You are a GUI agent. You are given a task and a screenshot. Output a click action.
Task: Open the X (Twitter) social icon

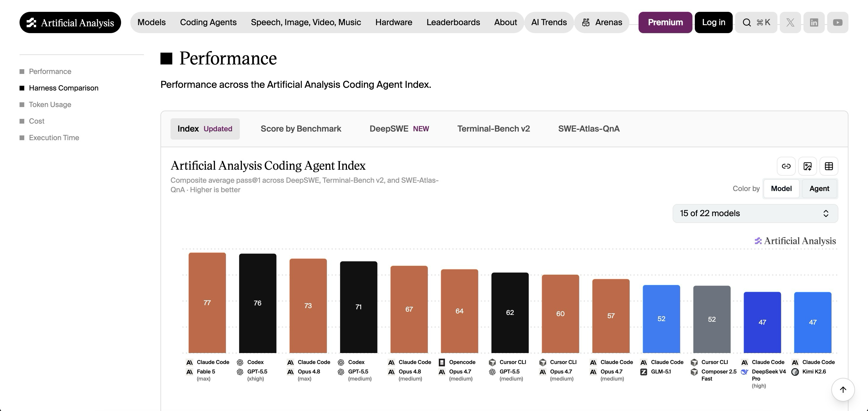[790, 22]
